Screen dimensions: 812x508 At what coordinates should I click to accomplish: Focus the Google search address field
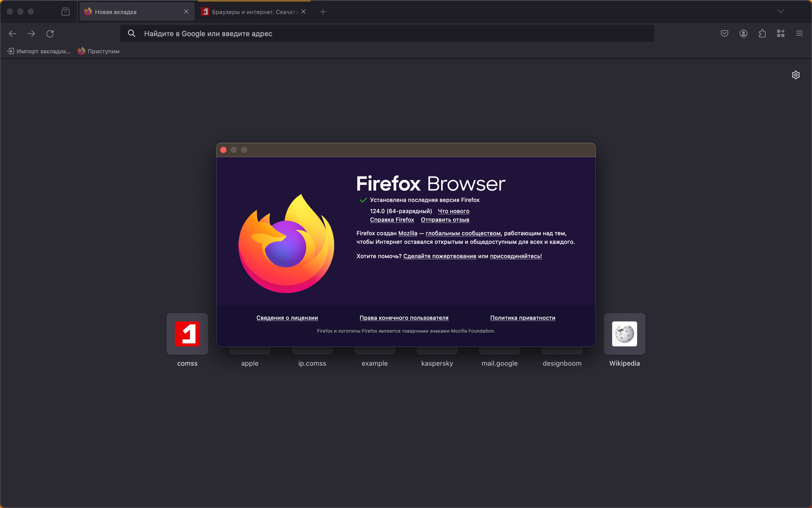click(387, 34)
